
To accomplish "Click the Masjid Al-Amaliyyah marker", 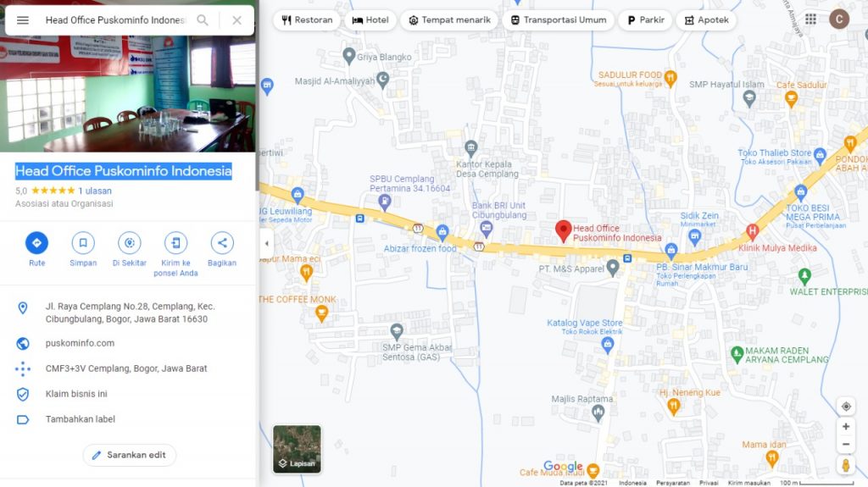I will [x=382, y=80].
